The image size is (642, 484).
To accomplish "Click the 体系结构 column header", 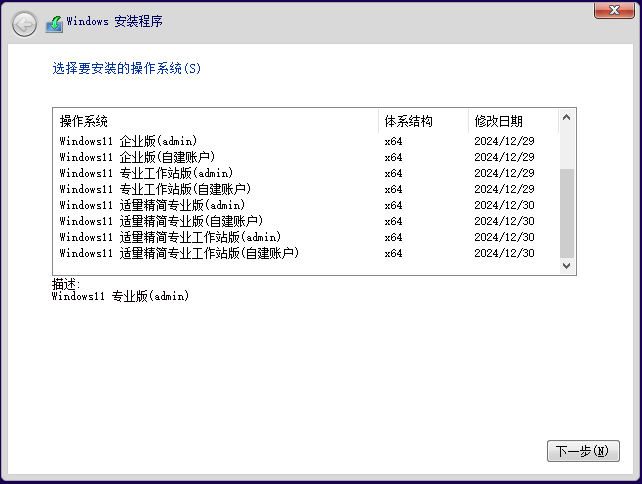I will [423, 121].
